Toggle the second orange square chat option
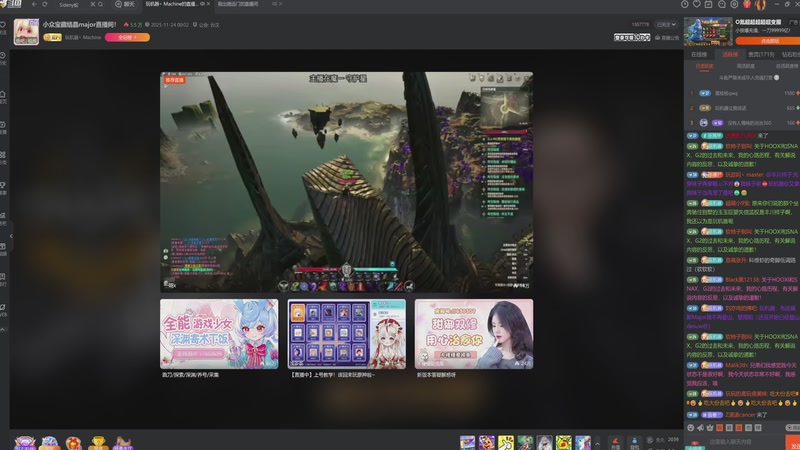Image resolution: width=800 pixels, height=450 pixels. coord(739,428)
